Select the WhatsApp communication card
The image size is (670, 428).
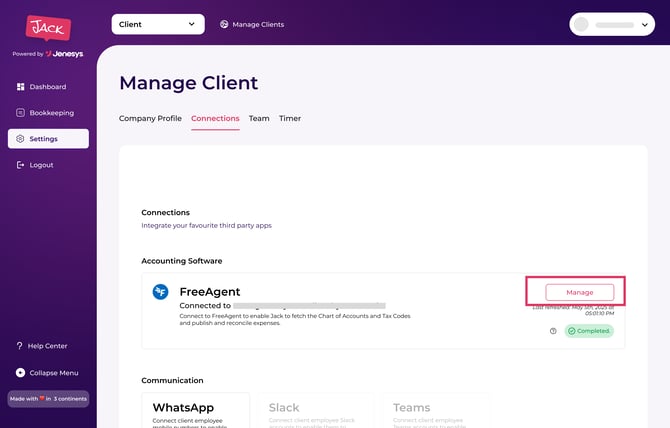(x=196, y=410)
